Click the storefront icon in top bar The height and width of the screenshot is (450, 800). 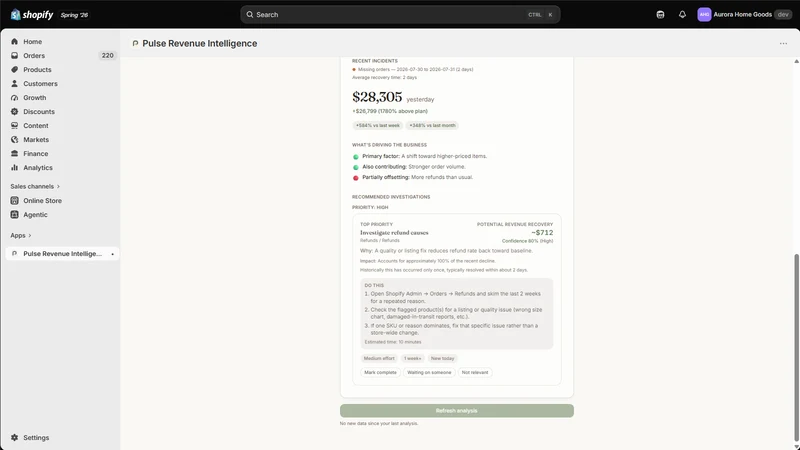[660, 14]
